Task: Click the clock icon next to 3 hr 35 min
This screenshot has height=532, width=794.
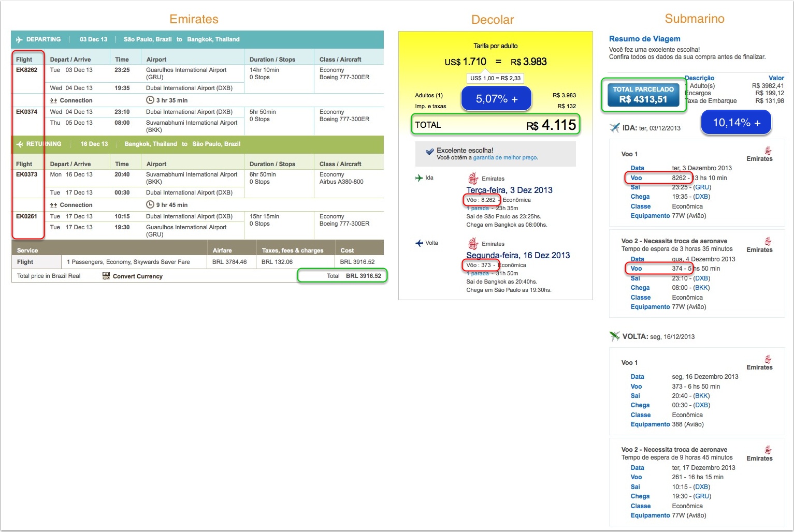Action: [150, 100]
